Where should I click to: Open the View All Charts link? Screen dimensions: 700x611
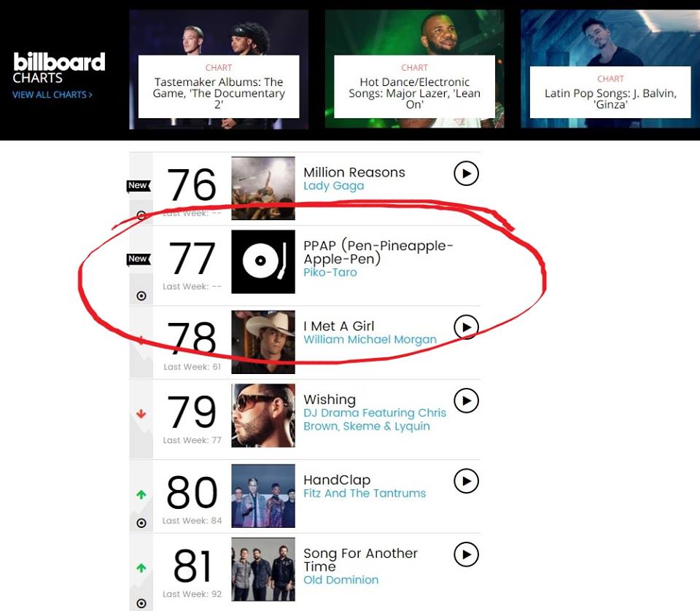[x=52, y=95]
